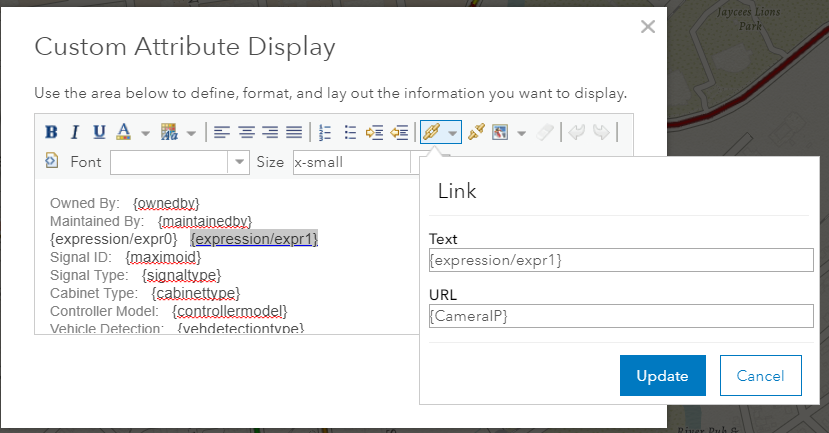Viewport: 829px width, 433px height.
Task: Open the Font dropdown list
Action: point(239,162)
